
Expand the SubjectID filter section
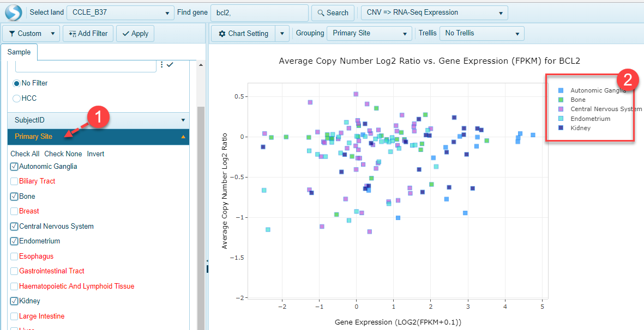98,120
